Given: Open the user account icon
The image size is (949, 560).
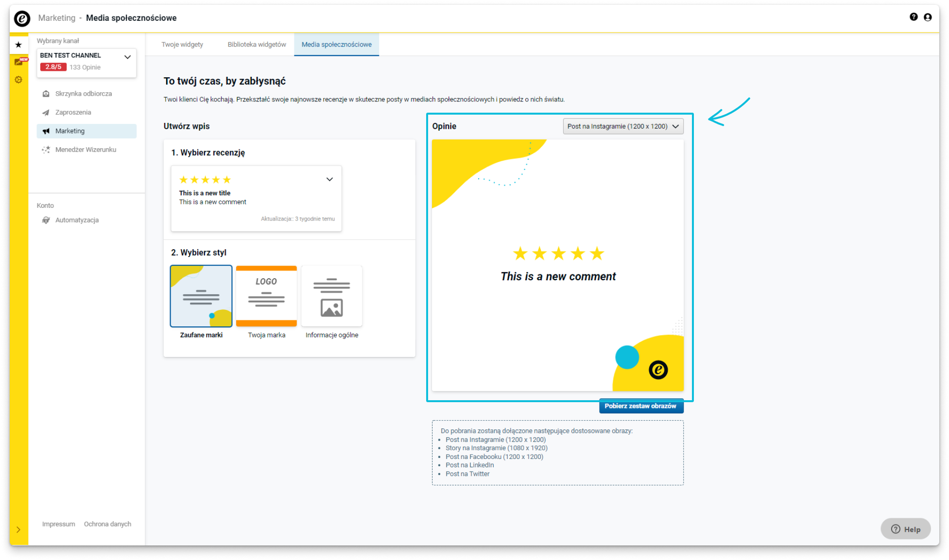Looking at the screenshot, I should click(928, 17).
